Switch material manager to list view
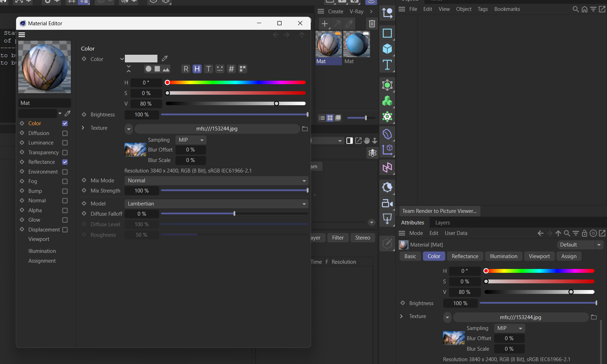This screenshot has width=607, height=364. coord(322,118)
